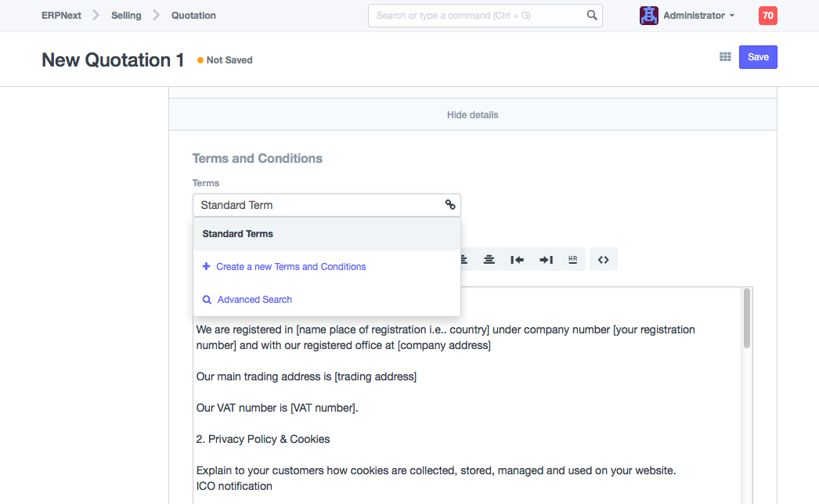Click the Administrator avatar image
The image size is (819, 504).
click(648, 16)
